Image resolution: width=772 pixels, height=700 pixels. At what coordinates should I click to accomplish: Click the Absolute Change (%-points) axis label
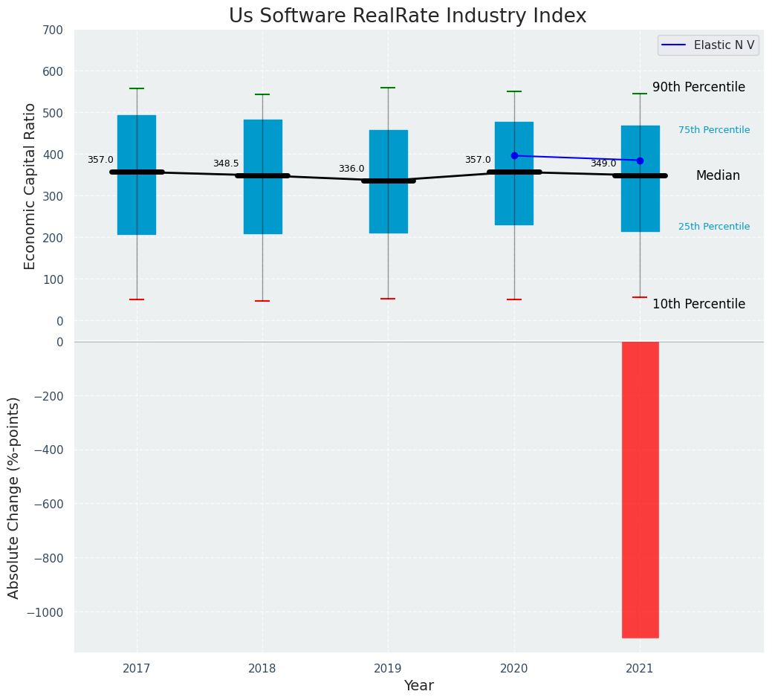tap(13, 498)
